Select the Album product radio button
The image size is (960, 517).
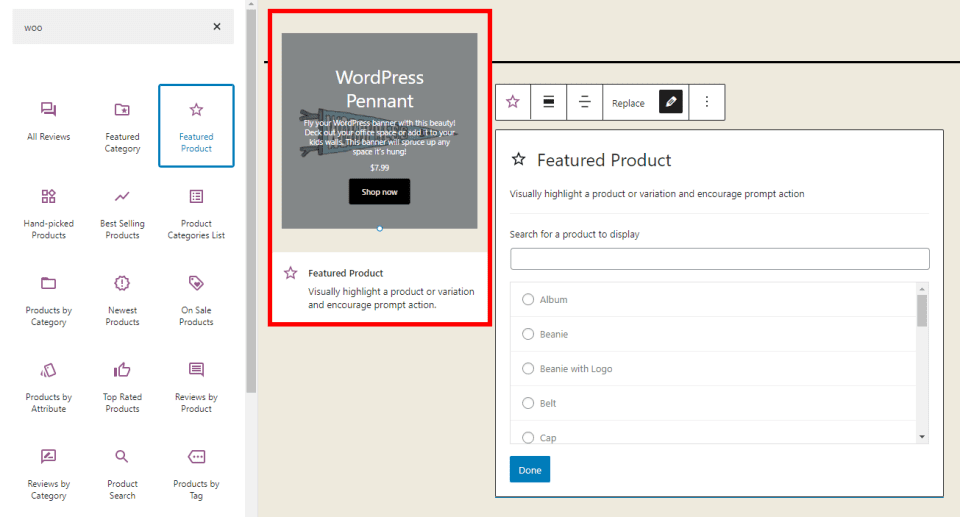(529, 300)
